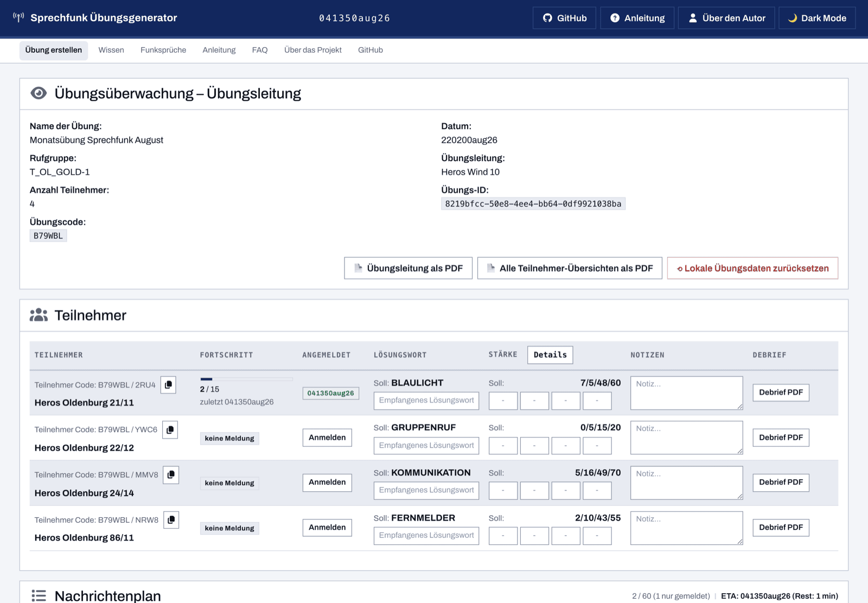Focus Lösungswort field for GRUPPENRUF row
The image size is (868, 603).
(x=426, y=446)
